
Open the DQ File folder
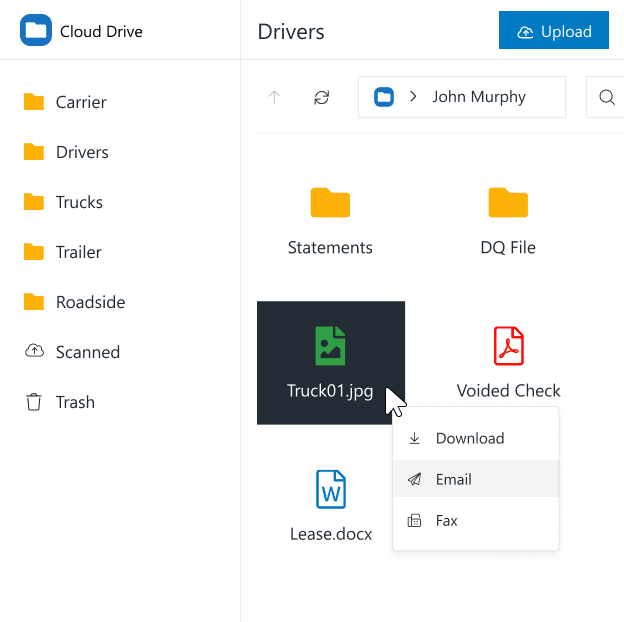(508, 221)
